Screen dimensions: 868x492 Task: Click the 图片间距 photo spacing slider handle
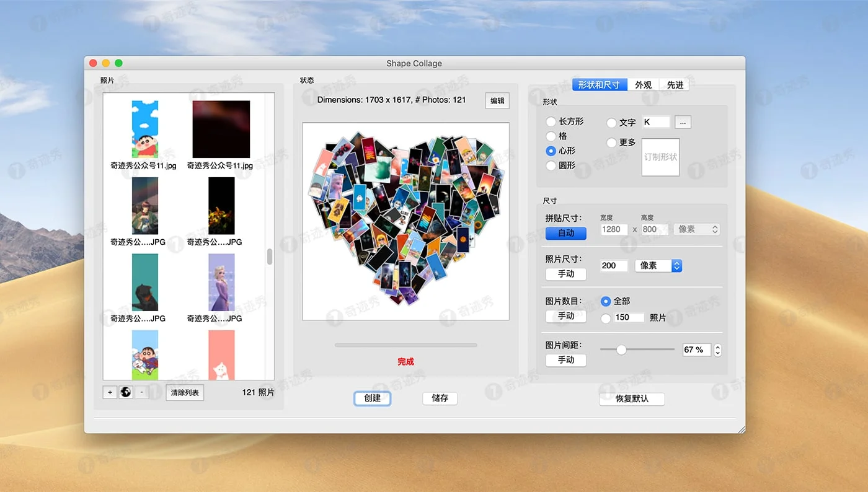pyautogui.click(x=621, y=349)
